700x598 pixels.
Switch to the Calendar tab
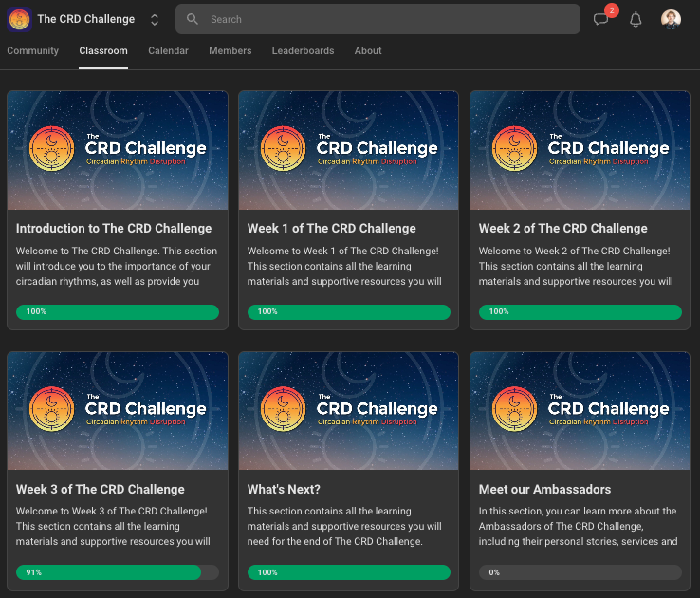[168, 51]
